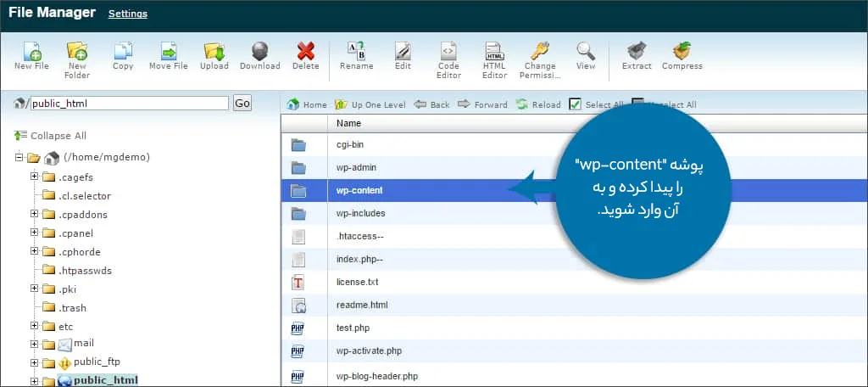Select the wp-admin folder name
Viewport: 868px width, 387px height.
[x=357, y=167]
